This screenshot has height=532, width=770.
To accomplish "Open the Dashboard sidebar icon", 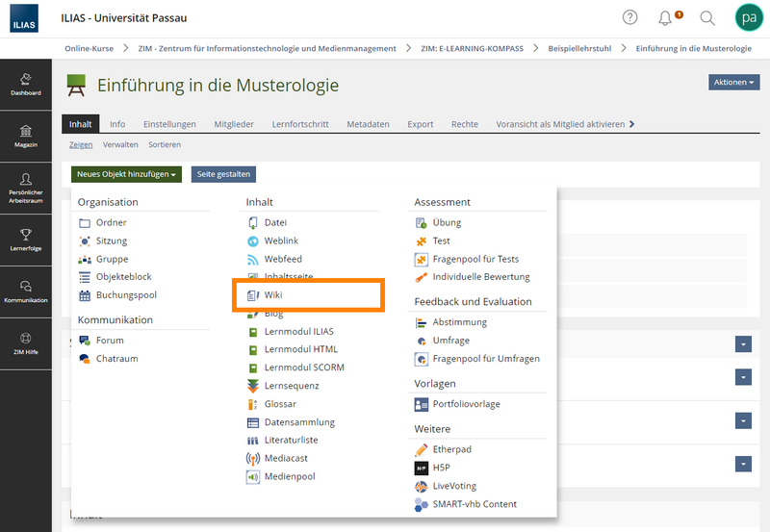I will click(x=26, y=85).
